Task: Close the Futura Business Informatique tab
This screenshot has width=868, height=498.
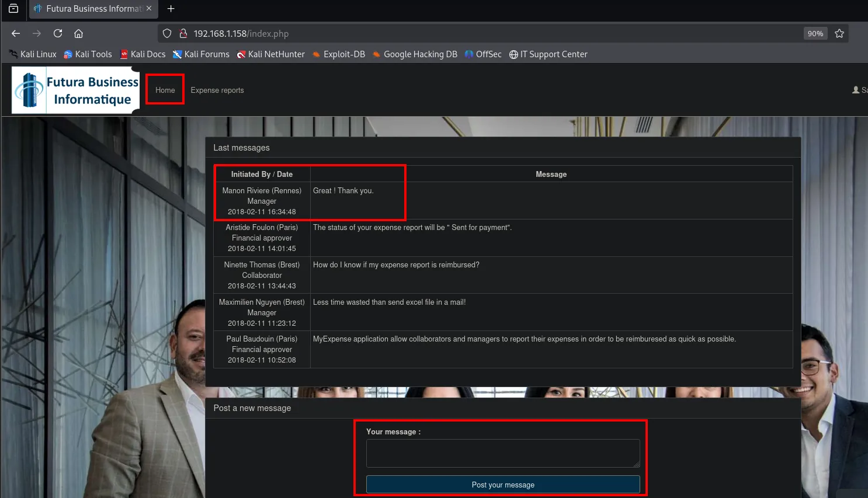Action: (x=149, y=9)
